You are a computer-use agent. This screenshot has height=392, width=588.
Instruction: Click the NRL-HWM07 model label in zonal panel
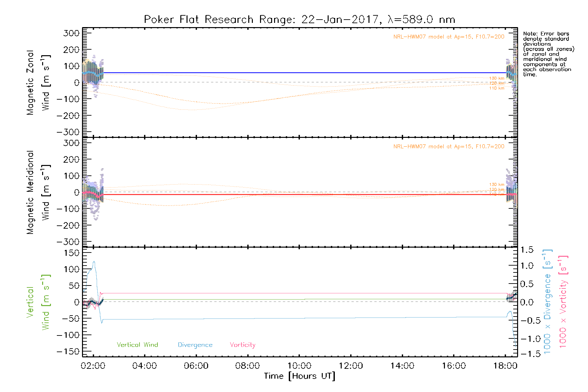449,37
